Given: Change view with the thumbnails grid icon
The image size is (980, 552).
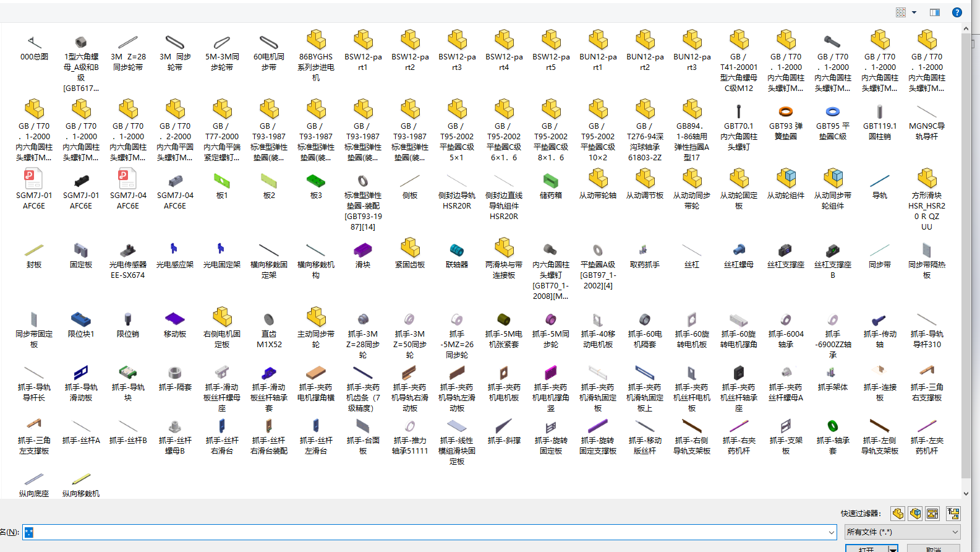Looking at the screenshot, I should (x=901, y=12).
